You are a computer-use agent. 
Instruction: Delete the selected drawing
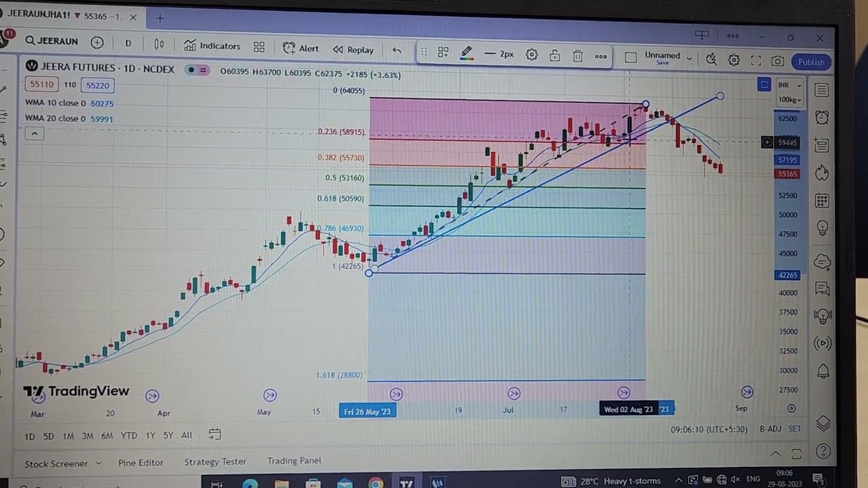click(578, 56)
